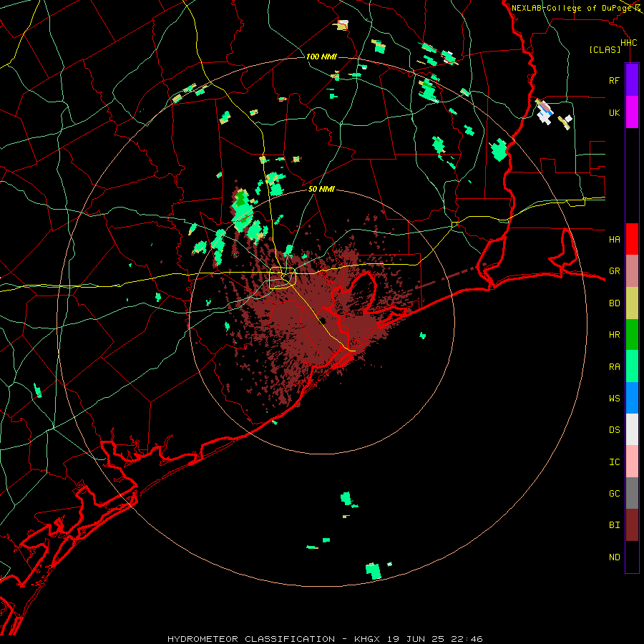
Task: Click the HA red legend swatch
Action: pos(632,239)
